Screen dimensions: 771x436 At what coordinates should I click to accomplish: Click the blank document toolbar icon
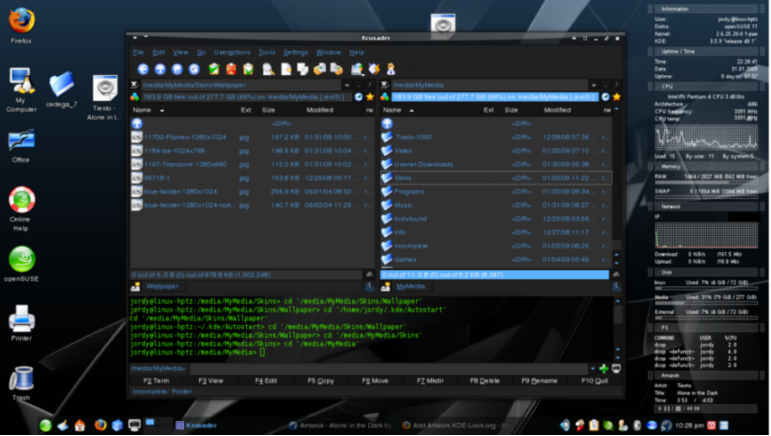(x=286, y=69)
